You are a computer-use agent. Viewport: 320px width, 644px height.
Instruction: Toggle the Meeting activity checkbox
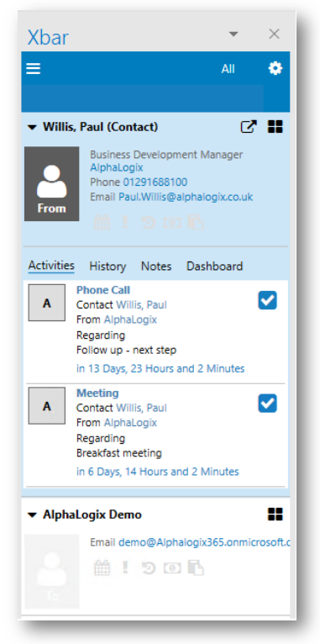(x=267, y=403)
